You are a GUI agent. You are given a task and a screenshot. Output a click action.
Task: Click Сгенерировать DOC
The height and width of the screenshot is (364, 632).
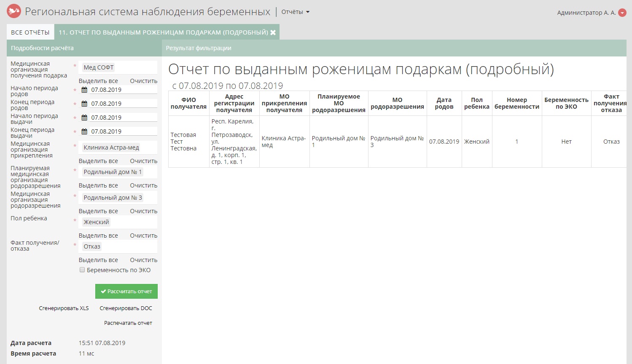(126, 308)
